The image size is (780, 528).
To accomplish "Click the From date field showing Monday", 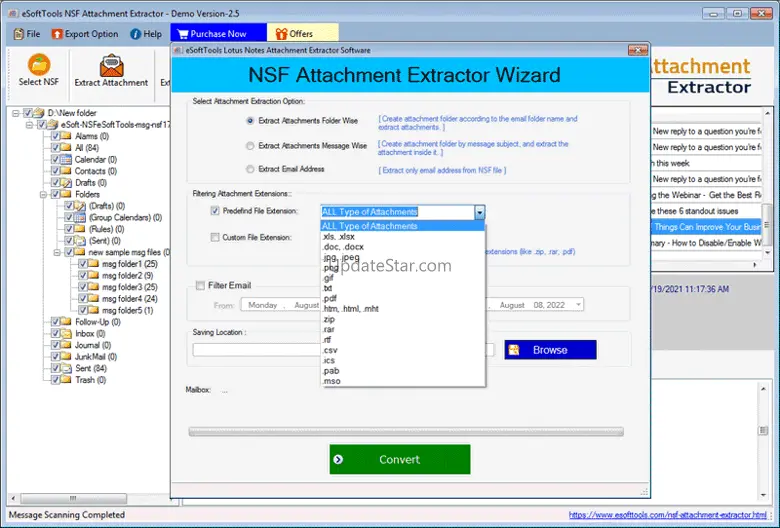I will point(282,305).
